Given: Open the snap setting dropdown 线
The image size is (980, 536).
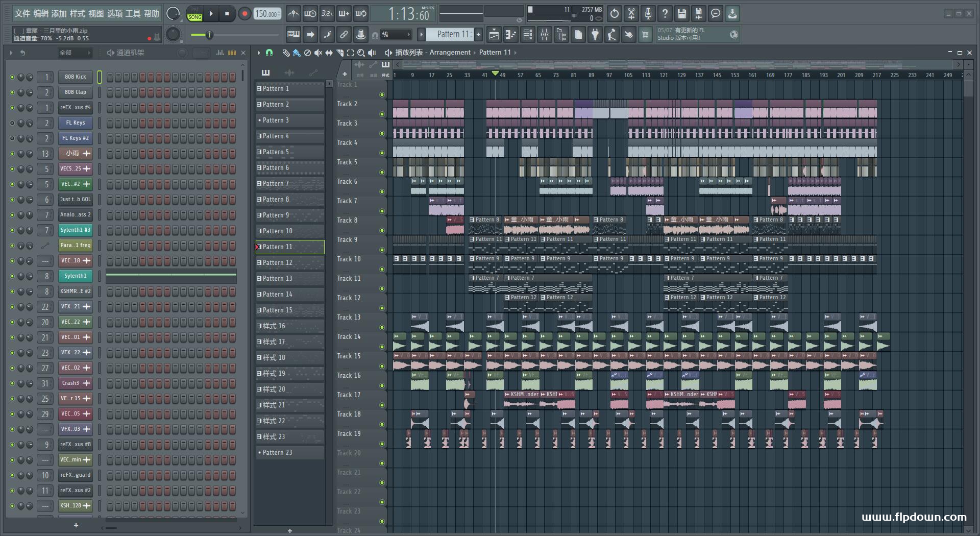Looking at the screenshot, I should pos(396,35).
